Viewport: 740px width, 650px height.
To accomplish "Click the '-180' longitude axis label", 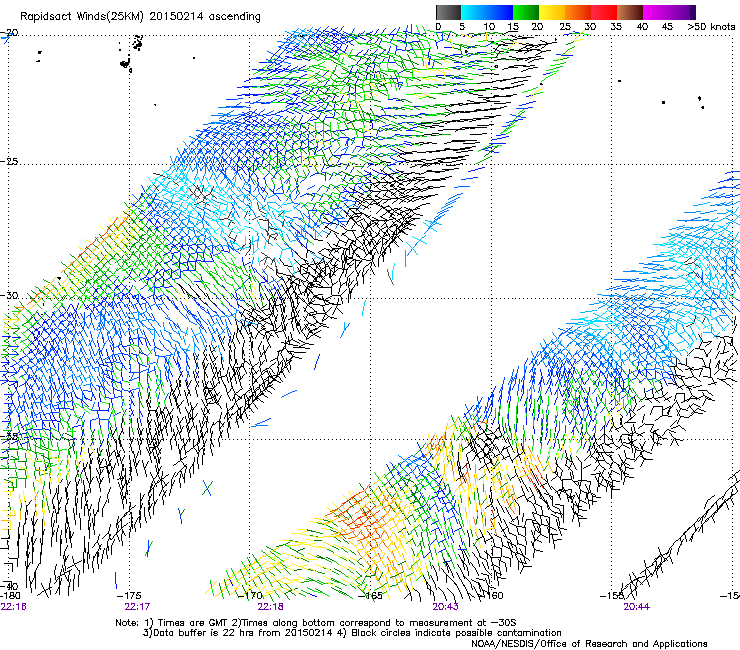I will click(x=10, y=596).
